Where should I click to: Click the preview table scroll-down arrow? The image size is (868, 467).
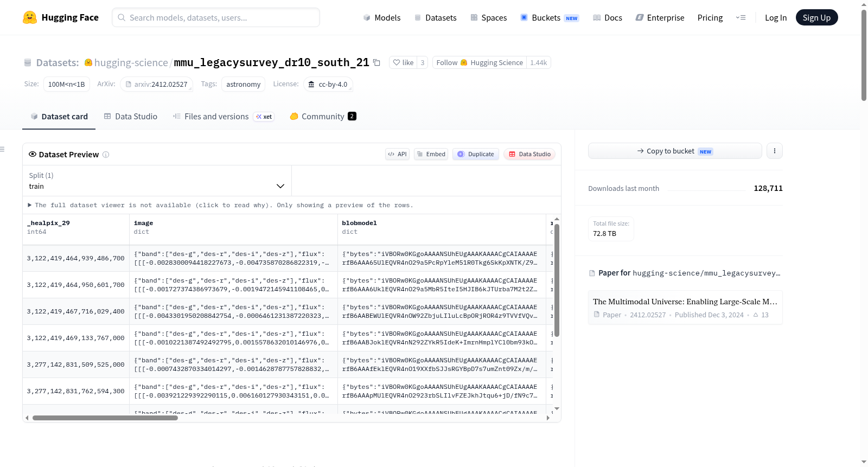coord(557,408)
